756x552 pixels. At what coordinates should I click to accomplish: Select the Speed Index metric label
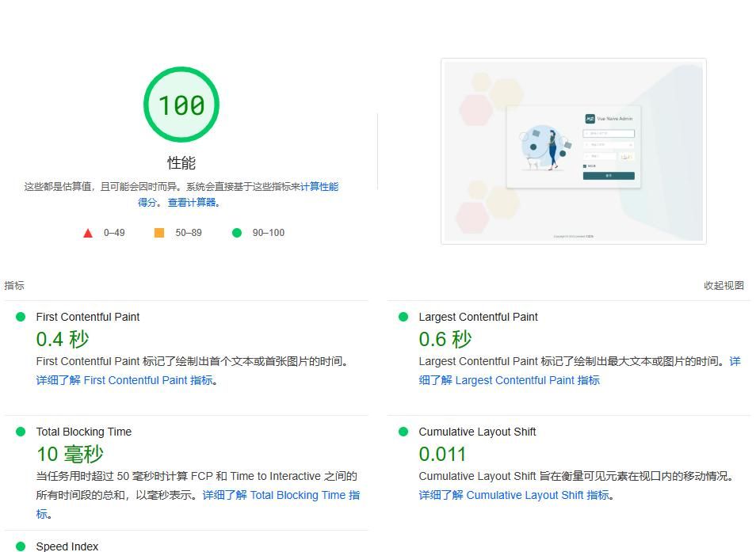[x=67, y=546]
